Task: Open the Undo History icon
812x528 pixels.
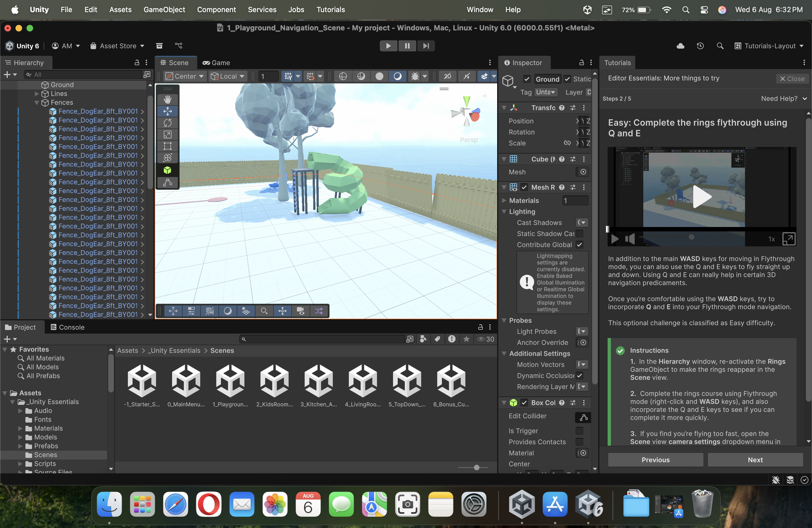Action: coord(700,46)
